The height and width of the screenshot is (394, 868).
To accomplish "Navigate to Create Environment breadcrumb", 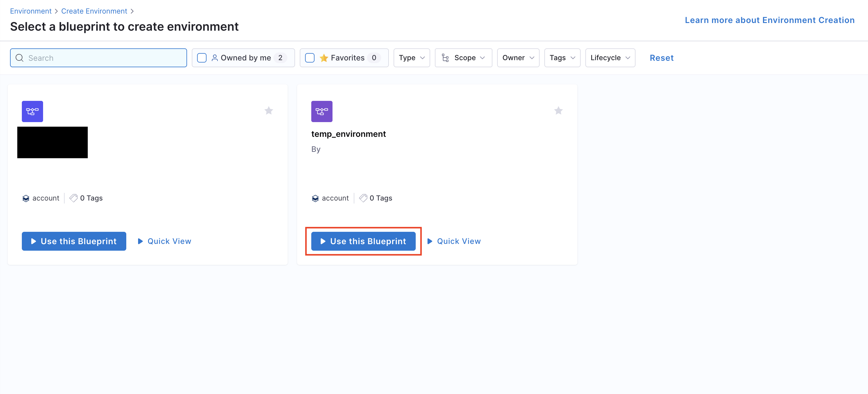I will (x=94, y=11).
